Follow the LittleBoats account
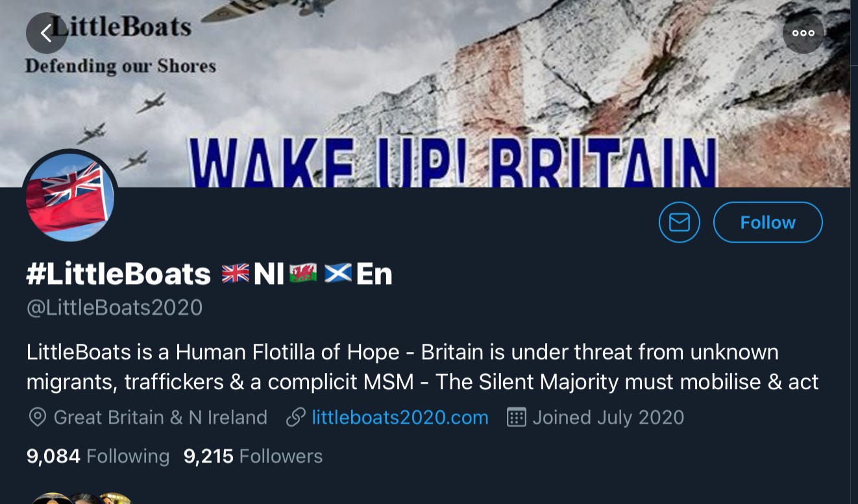Screen dimensions: 858x504 (x=768, y=222)
